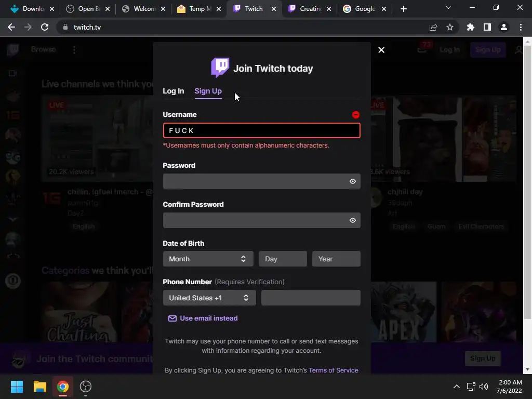Click the Username input field
The width and height of the screenshot is (532, 399).
[262, 130]
